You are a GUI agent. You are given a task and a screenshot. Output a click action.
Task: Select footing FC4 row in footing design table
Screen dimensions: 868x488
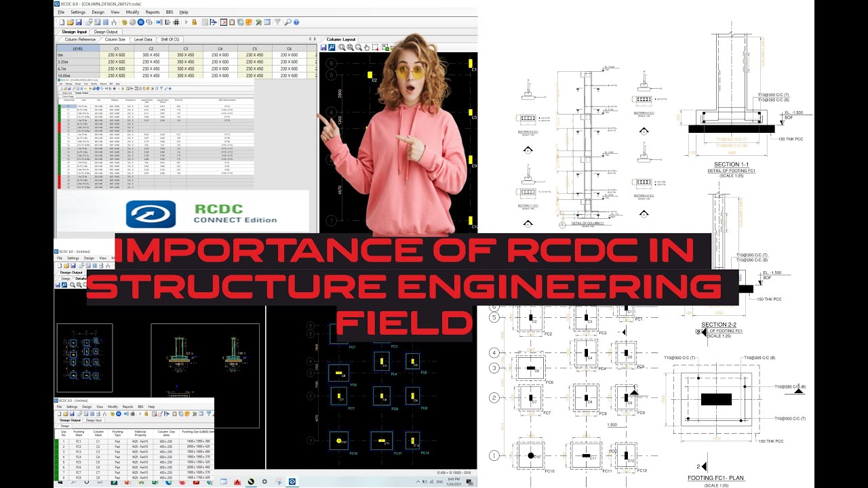[134, 457]
